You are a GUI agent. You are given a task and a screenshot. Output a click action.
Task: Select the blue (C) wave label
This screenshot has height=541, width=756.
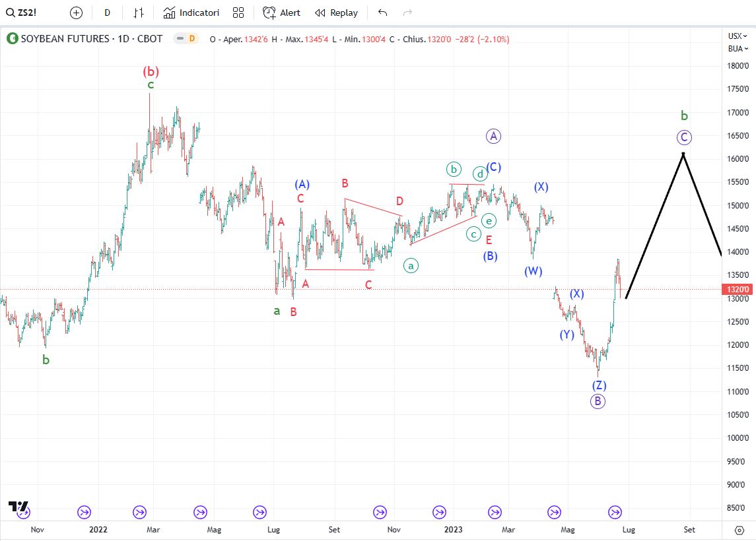[x=494, y=167]
